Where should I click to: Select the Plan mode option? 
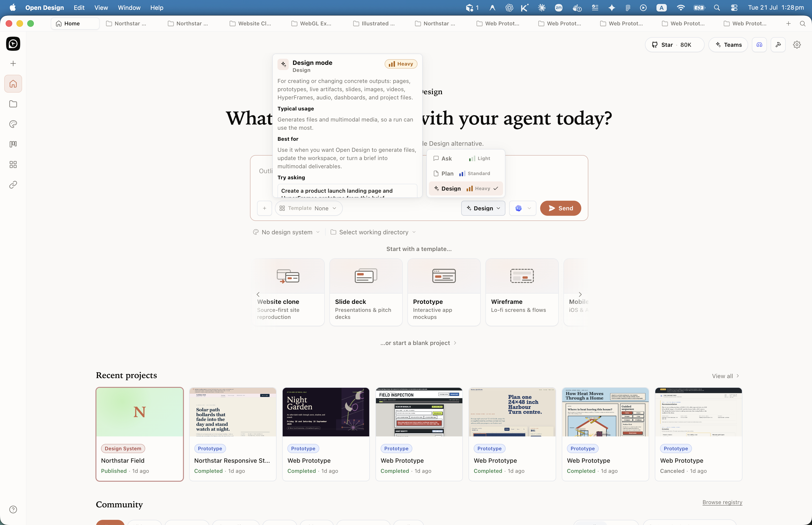coord(466,173)
